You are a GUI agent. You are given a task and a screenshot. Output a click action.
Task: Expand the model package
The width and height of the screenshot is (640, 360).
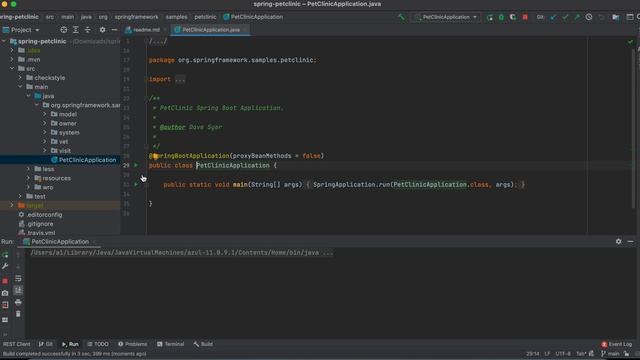point(44,114)
